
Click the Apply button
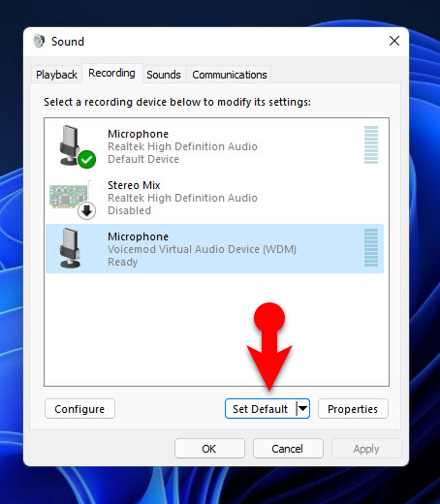(366, 449)
